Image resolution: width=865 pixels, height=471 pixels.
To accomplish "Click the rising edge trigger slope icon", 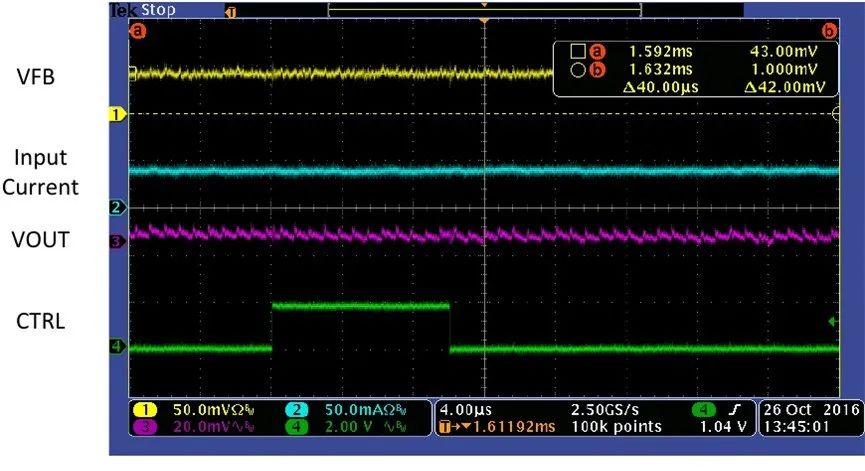I will pyautogui.click(x=735, y=409).
